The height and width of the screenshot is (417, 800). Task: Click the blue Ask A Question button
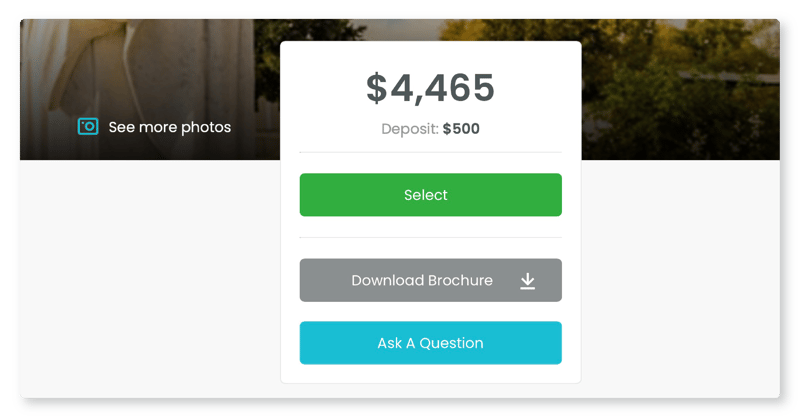431,342
